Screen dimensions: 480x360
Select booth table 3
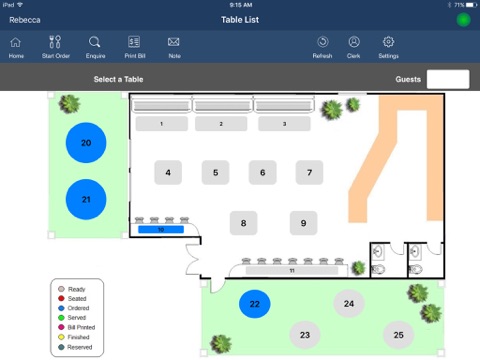point(284,124)
